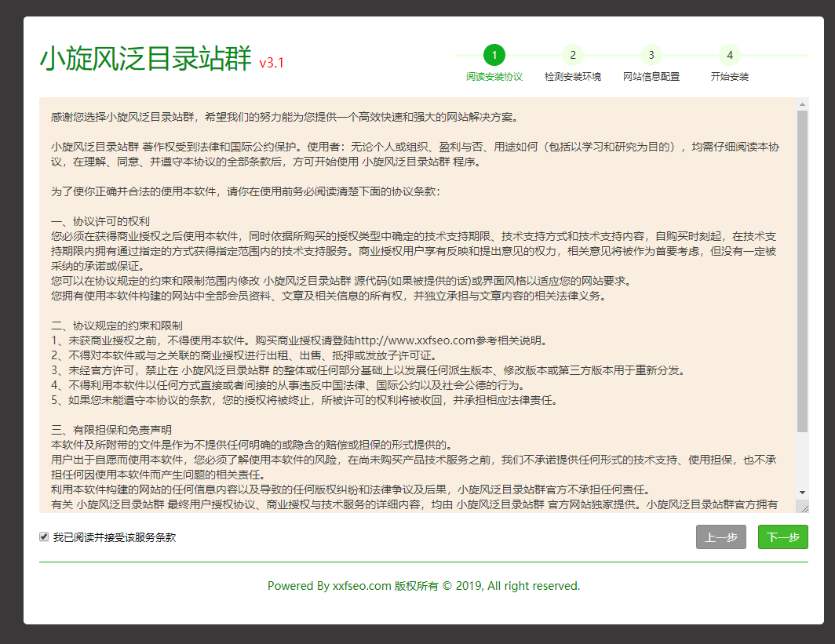The height and width of the screenshot is (644, 835).
Task: Click the agreement text scrollbar thumb
Action: coord(802,271)
